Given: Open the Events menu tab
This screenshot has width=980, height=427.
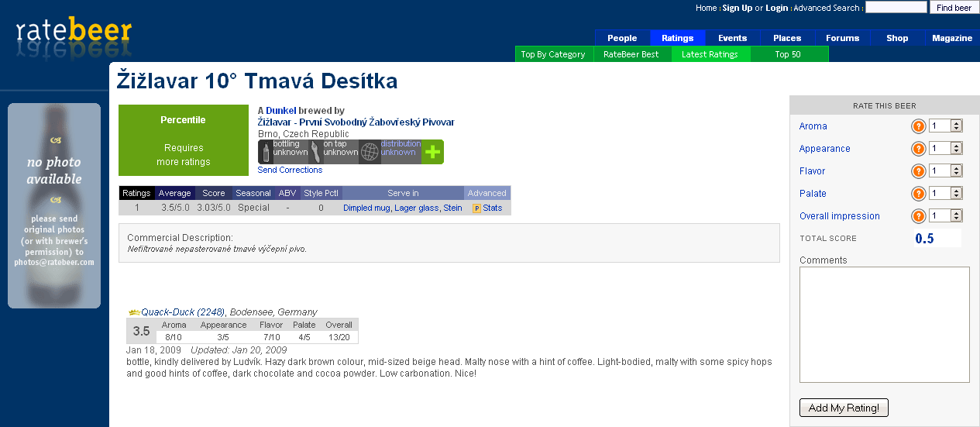Looking at the screenshot, I should [733, 38].
